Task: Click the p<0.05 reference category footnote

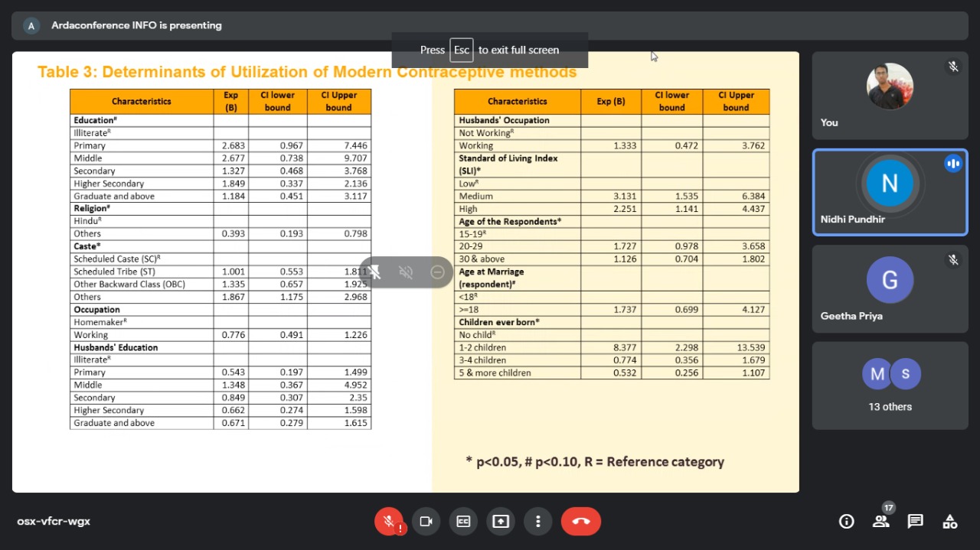Action: tap(595, 461)
